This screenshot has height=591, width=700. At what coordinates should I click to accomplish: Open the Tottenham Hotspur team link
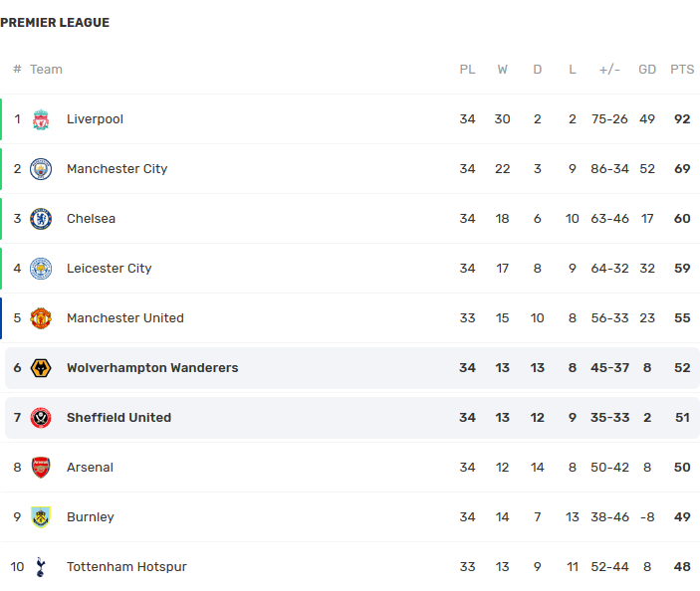[x=126, y=566]
